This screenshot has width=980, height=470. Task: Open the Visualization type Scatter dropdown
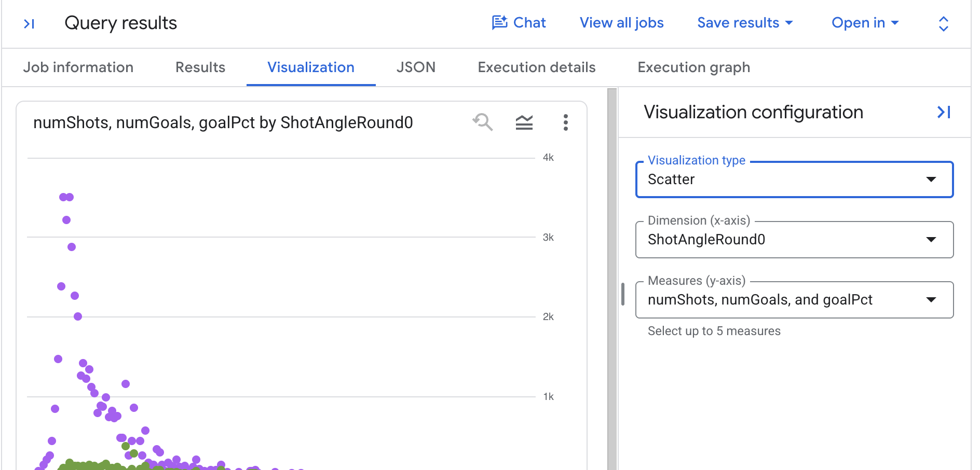794,179
